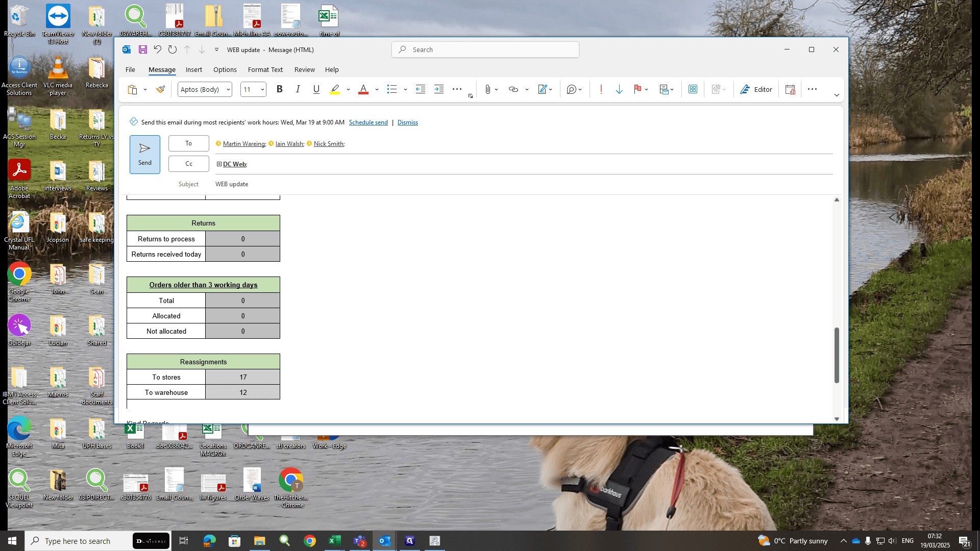Click the message body vertical scrollbar thumb
980x551 pixels.
click(x=837, y=355)
